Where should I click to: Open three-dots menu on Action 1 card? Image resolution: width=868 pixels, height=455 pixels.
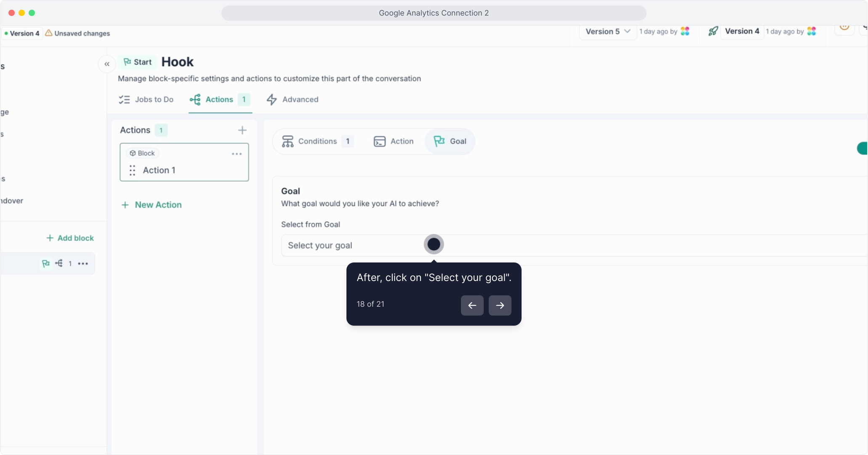click(237, 154)
